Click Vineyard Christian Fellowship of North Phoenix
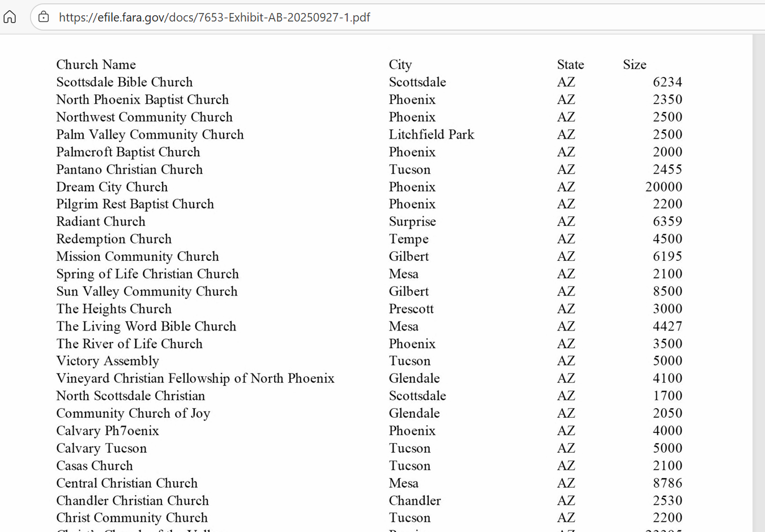Screen dimensions: 765x532 click(195, 379)
